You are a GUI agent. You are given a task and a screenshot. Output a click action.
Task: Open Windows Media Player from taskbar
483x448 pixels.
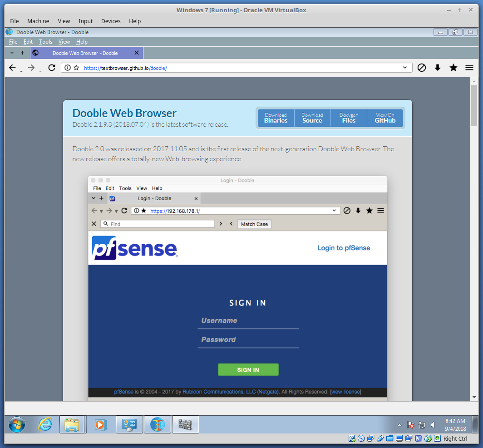pos(100,424)
